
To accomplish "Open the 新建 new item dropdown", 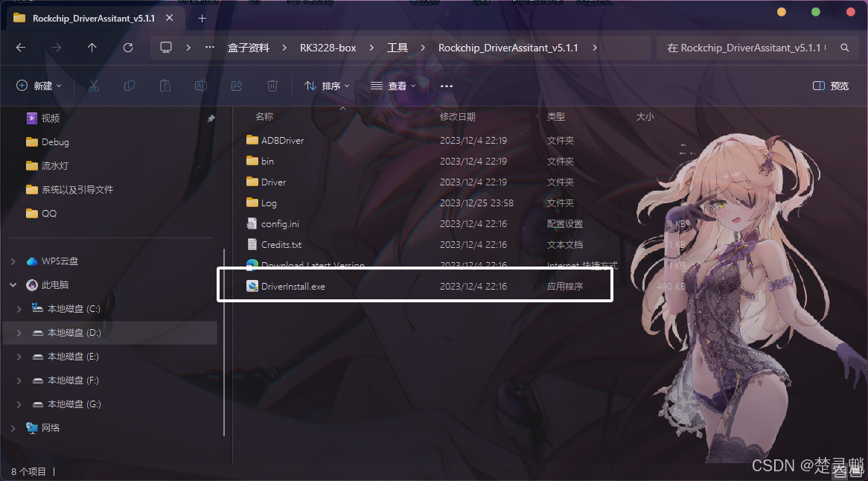I will tap(39, 86).
